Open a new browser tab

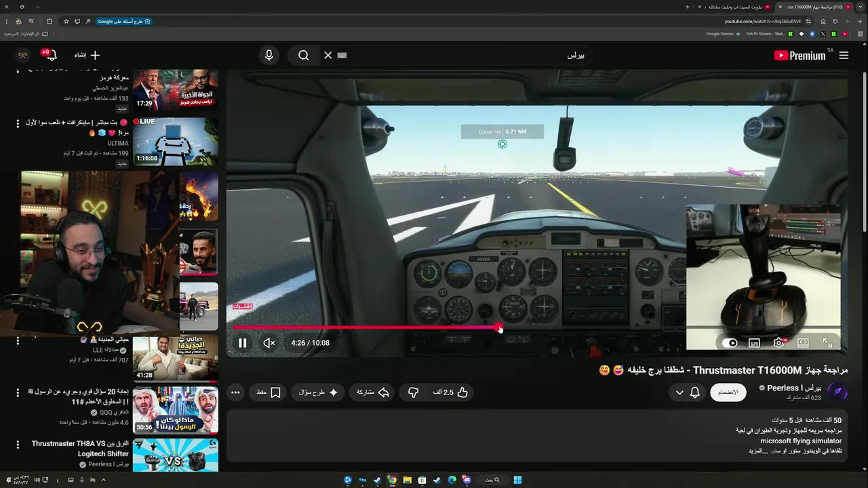point(687,7)
